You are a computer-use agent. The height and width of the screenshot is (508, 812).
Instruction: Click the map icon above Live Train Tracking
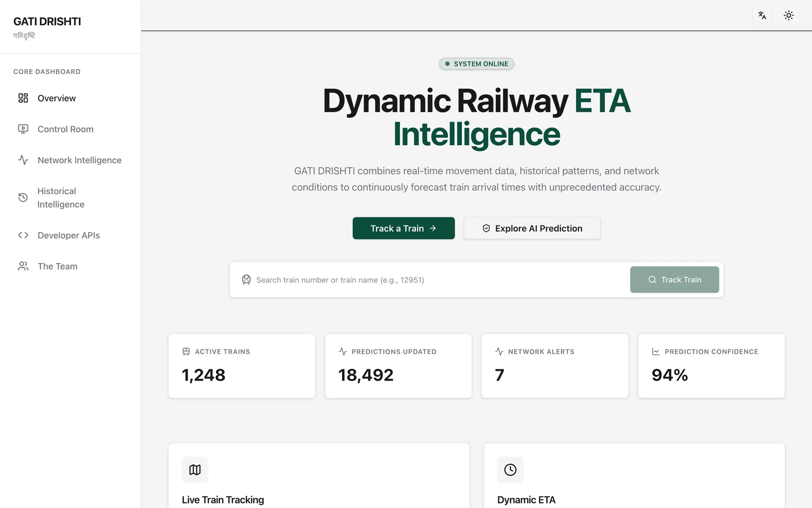(195, 470)
